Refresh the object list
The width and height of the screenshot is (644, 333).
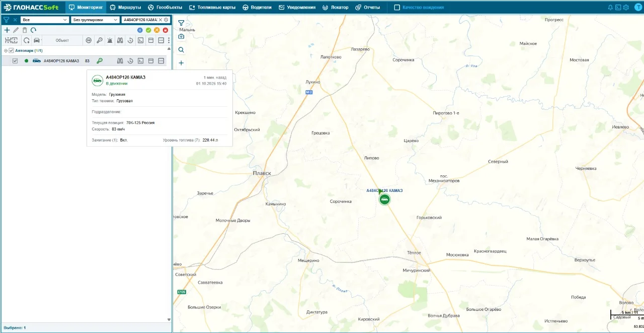(x=34, y=30)
